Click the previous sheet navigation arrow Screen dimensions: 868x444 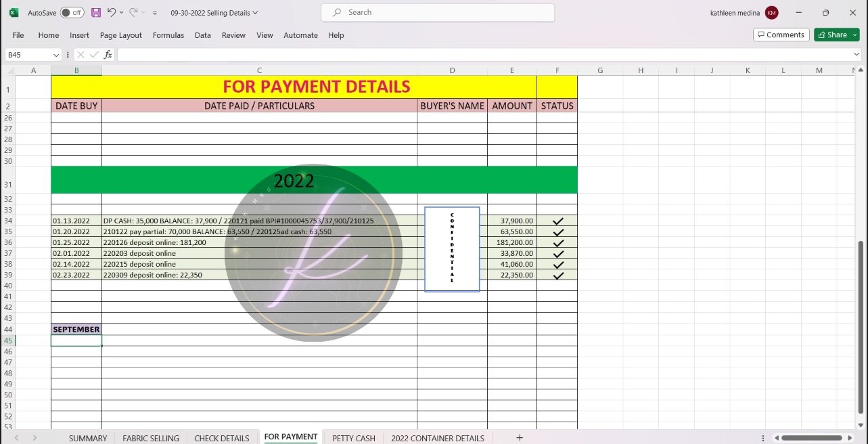click(17, 438)
